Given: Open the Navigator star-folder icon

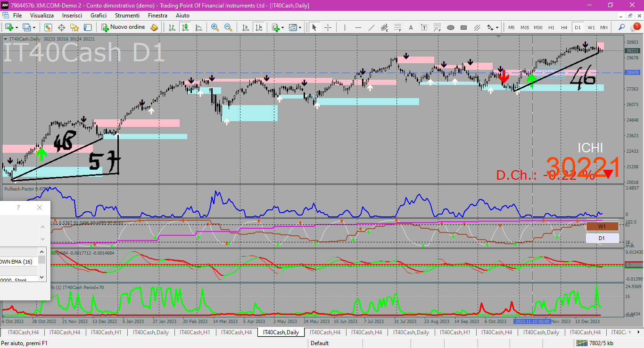Looking at the screenshot, I should pos(74,27).
